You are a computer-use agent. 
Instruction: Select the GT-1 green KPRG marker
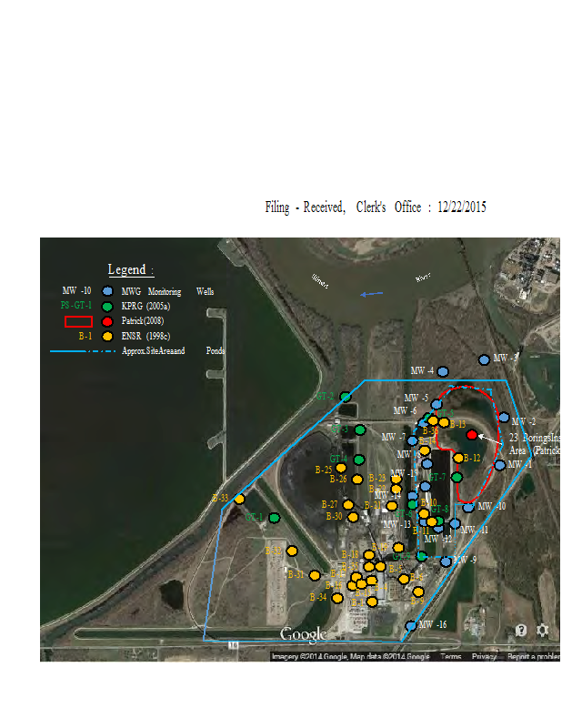coord(274,518)
